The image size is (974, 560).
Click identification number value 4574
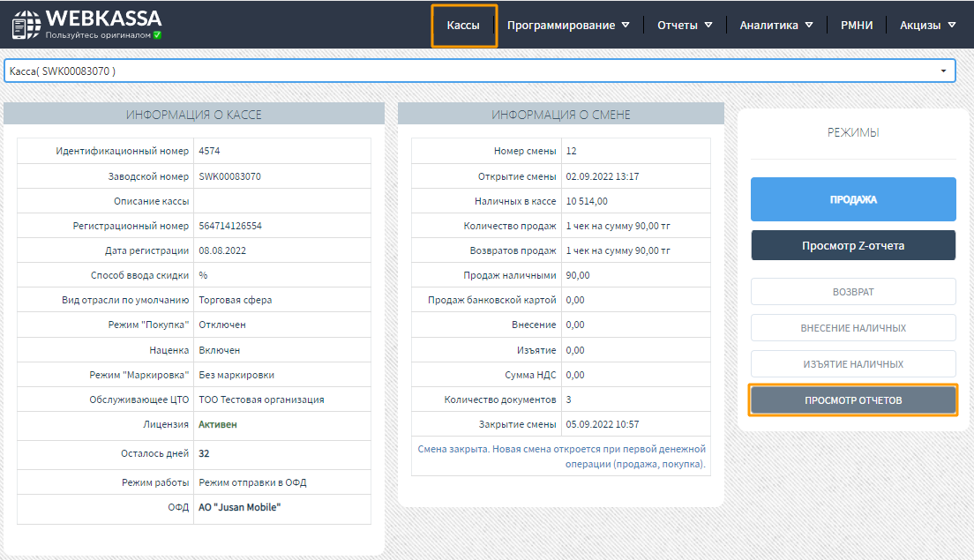point(209,151)
